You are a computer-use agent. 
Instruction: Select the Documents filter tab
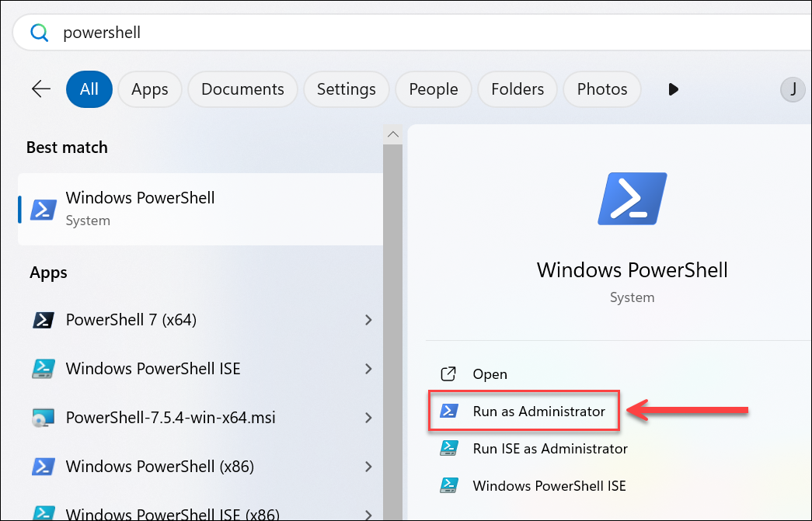(x=242, y=89)
